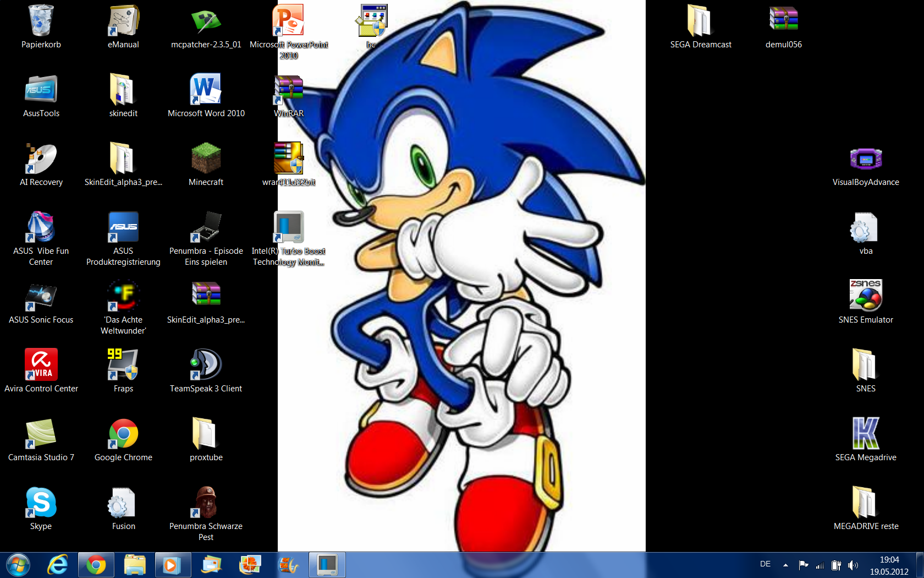
Task: Open the TeamSpeak 3 Client shortcut
Action: (206, 365)
